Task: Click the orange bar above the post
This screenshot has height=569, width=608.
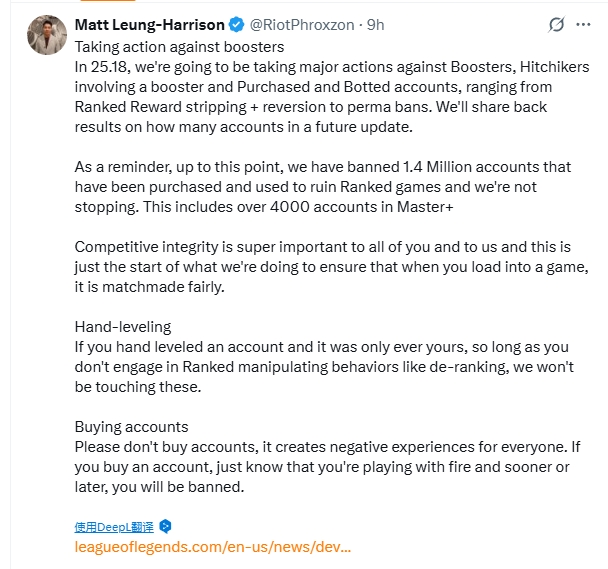Action: [107, 1]
